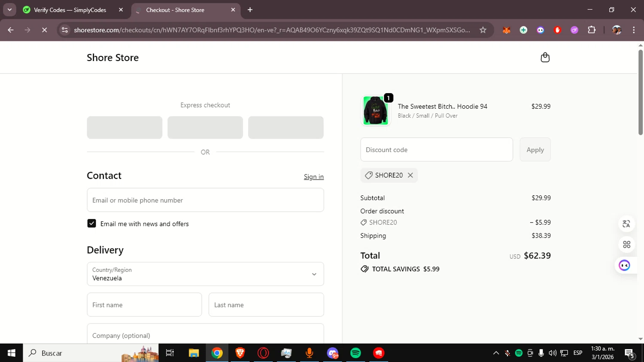Open the Country/Region dropdown
Viewport: 644px width, 362px height.
[x=205, y=274]
